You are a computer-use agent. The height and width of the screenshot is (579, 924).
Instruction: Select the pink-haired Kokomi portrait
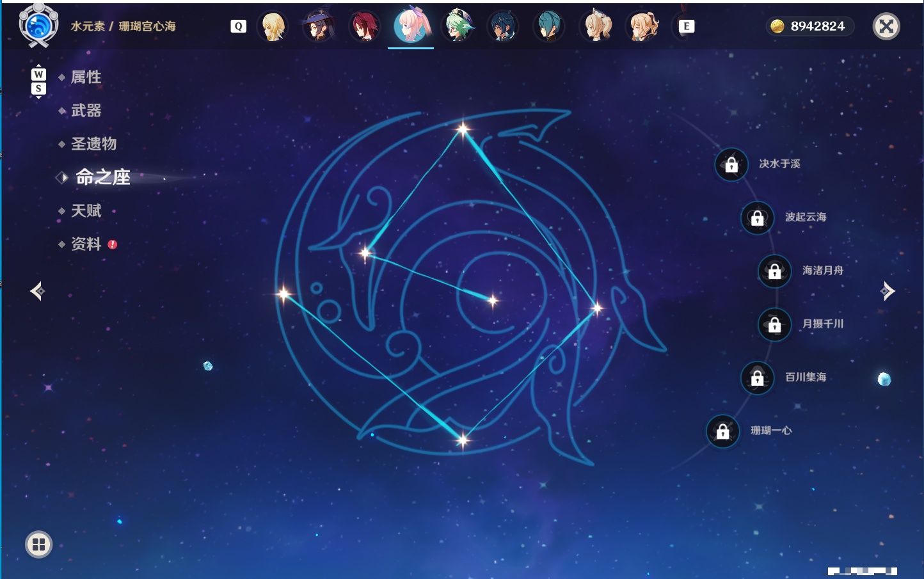[x=411, y=25]
